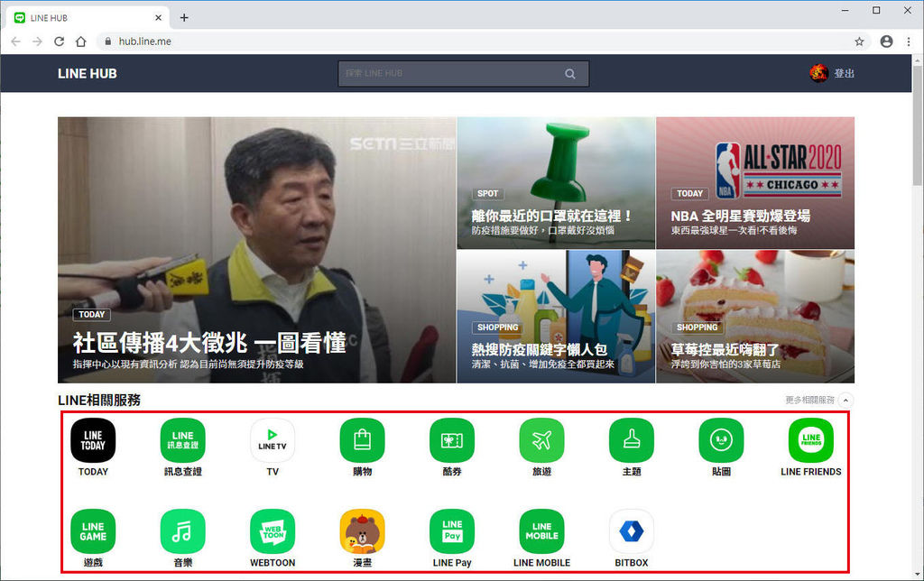Open the LINE MOBILE icon

click(541, 531)
